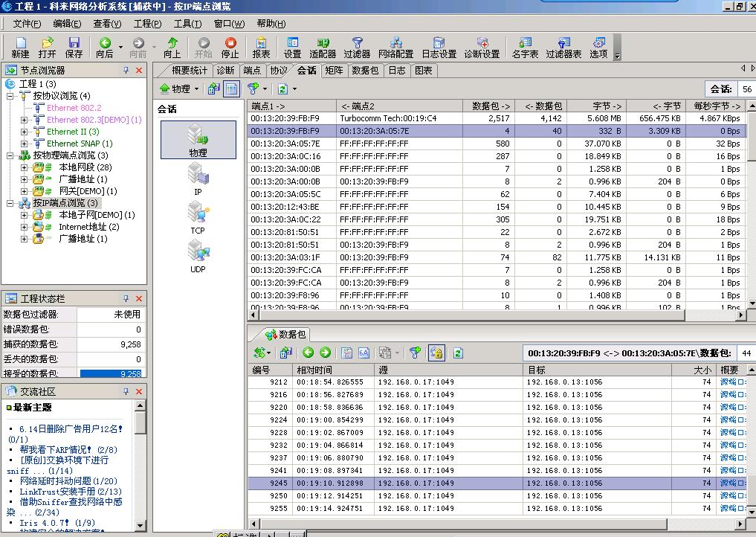This screenshot has height=537, width=756.
Task: Click the 新建 (New) toolbar icon
Action: pyautogui.click(x=20, y=48)
